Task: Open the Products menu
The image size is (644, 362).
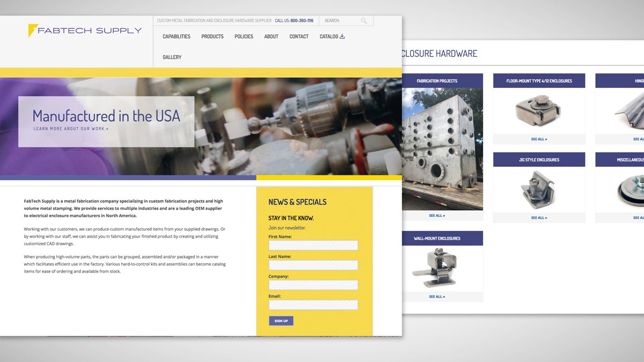Action: coord(213,36)
